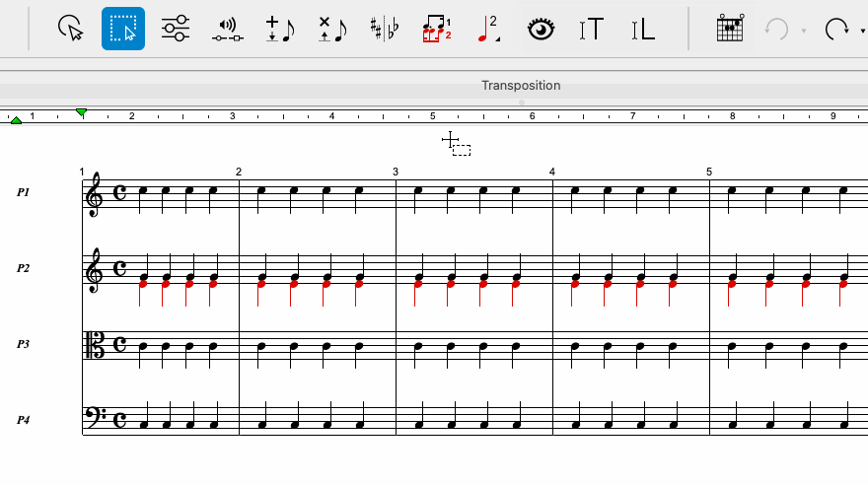Viewport: 868px width, 485px height.
Task: Open the mixer sliders settings icon
Action: tap(176, 29)
